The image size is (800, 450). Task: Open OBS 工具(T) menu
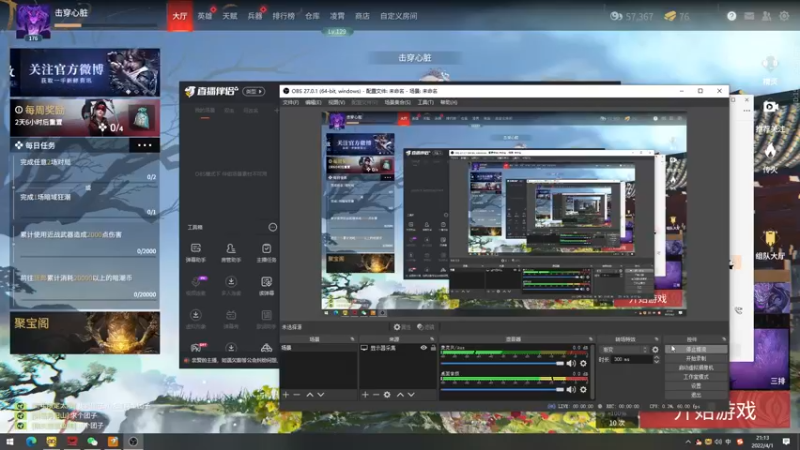[x=426, y=103]
